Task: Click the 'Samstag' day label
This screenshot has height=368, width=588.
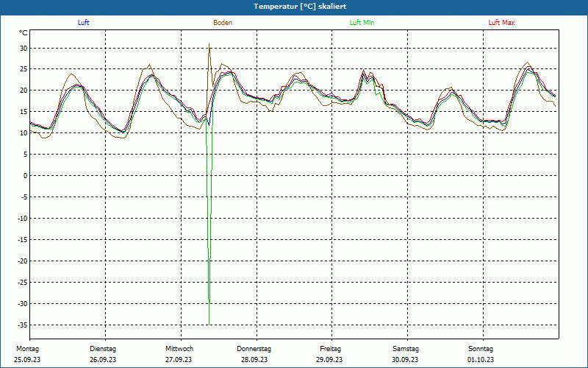Action: (406, 349)
